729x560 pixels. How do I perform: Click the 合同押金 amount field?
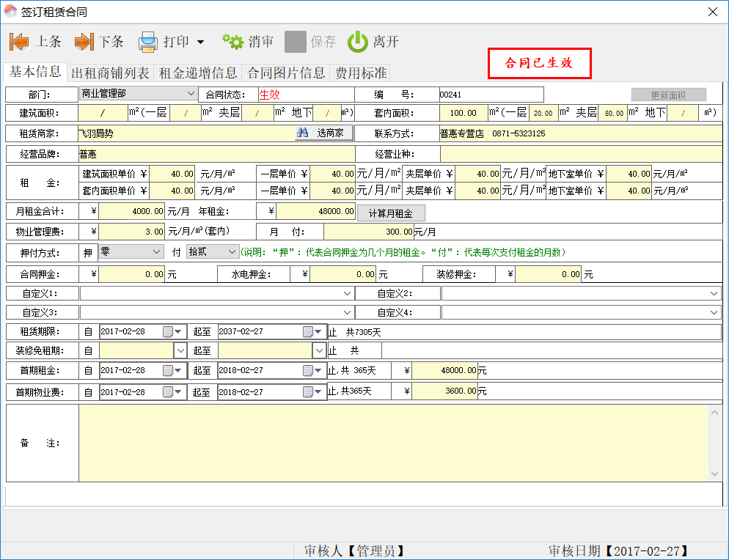[x=131, y=274]
